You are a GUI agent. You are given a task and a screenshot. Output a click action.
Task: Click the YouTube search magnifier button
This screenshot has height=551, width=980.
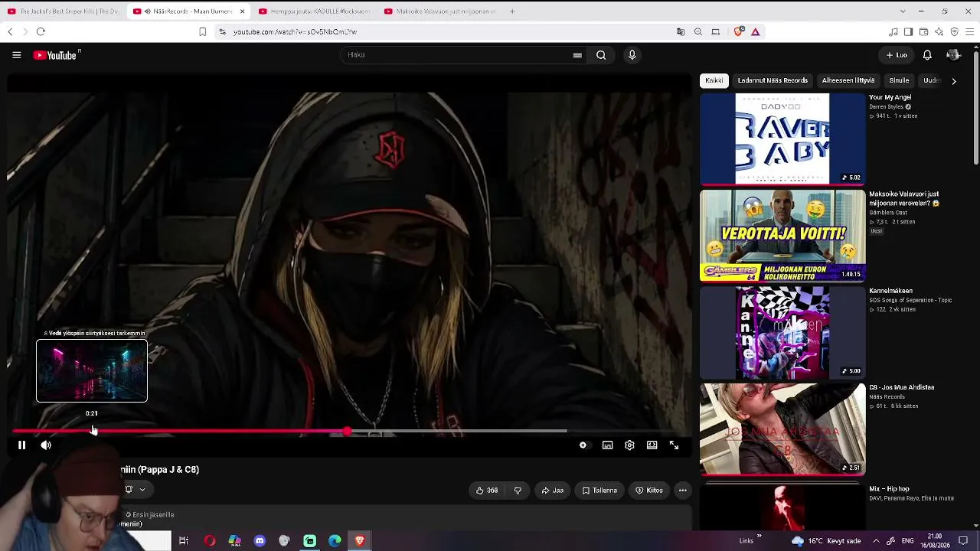tap(601, 55)
